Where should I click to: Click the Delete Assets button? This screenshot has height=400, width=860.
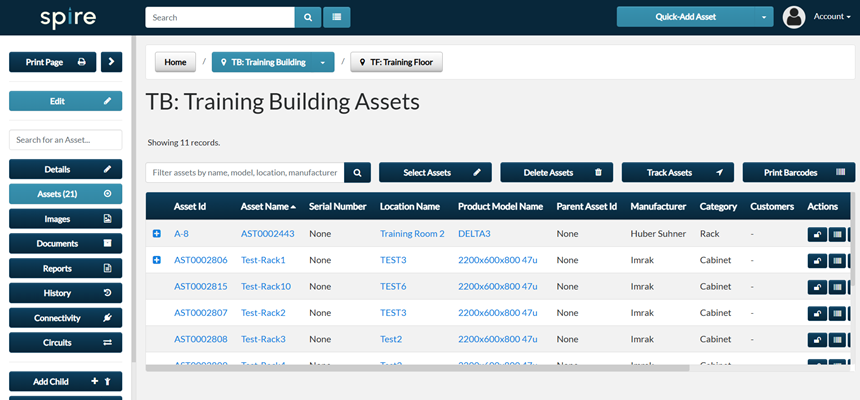pos(555,172)
